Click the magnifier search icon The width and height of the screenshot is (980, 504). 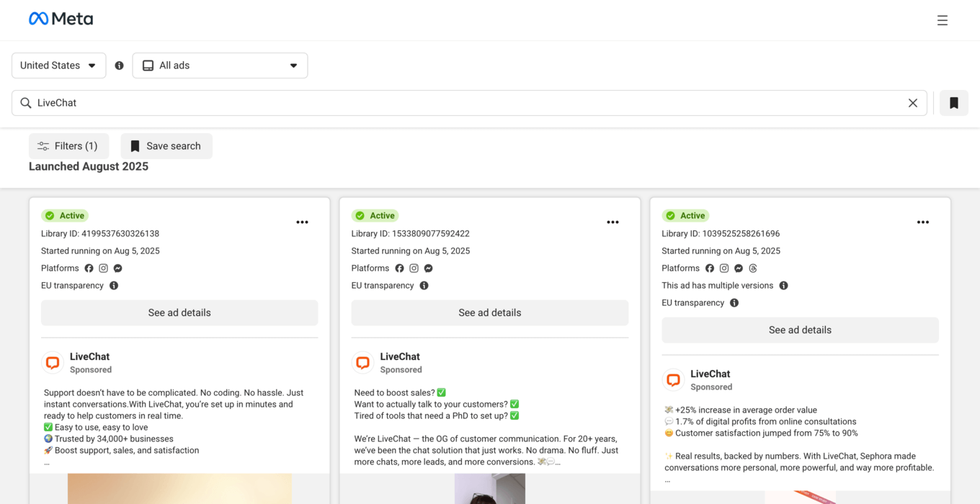click(x=26, y=103)
